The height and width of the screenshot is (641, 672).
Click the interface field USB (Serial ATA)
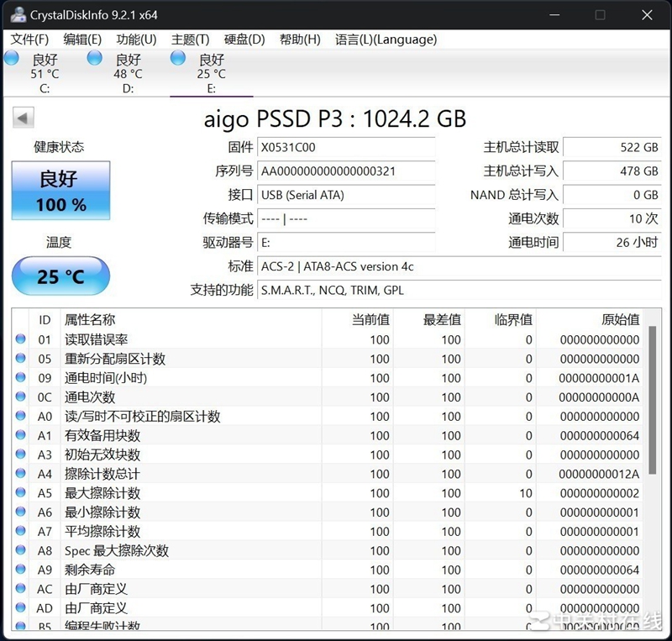coord(346,195)
